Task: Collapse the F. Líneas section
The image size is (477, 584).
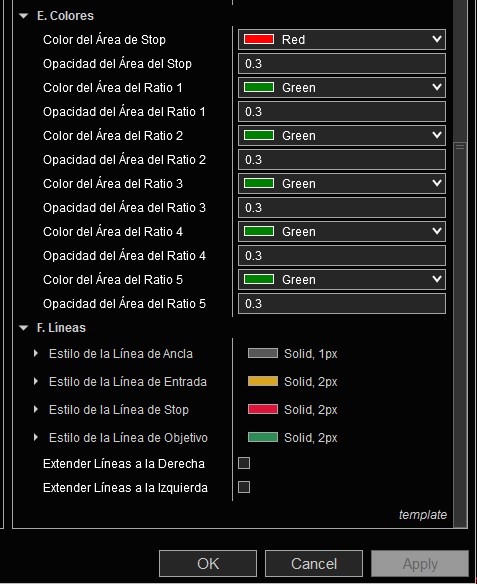Action: click(x=23, y=328)
